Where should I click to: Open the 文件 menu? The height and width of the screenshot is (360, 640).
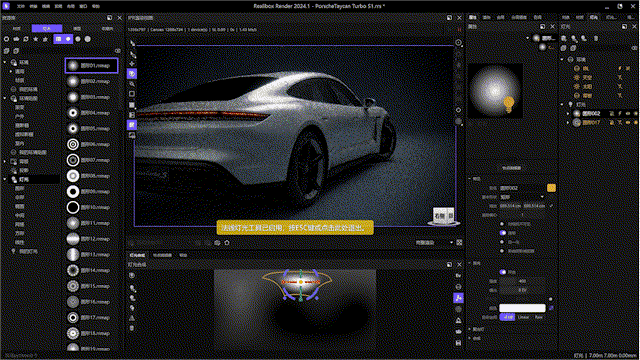pyautogui.click(x=20, y=6)
